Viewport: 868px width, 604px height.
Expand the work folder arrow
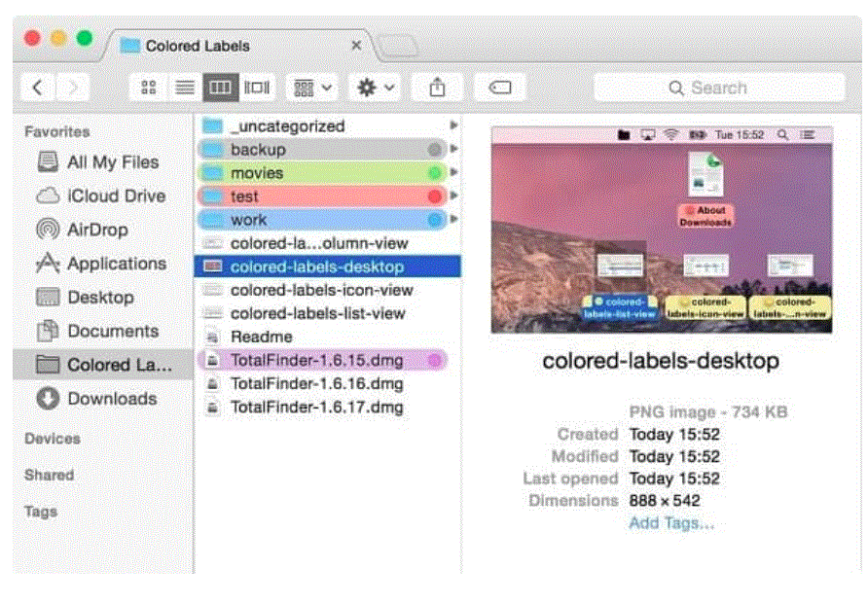pos(453,219)
